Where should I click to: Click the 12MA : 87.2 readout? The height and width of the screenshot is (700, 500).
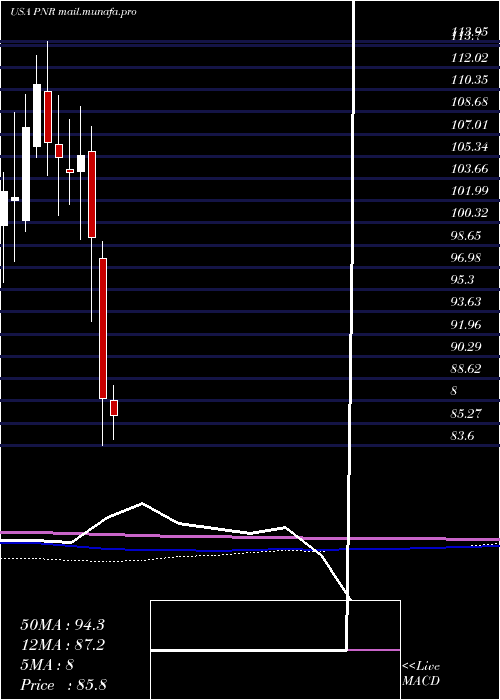(62, 645)
